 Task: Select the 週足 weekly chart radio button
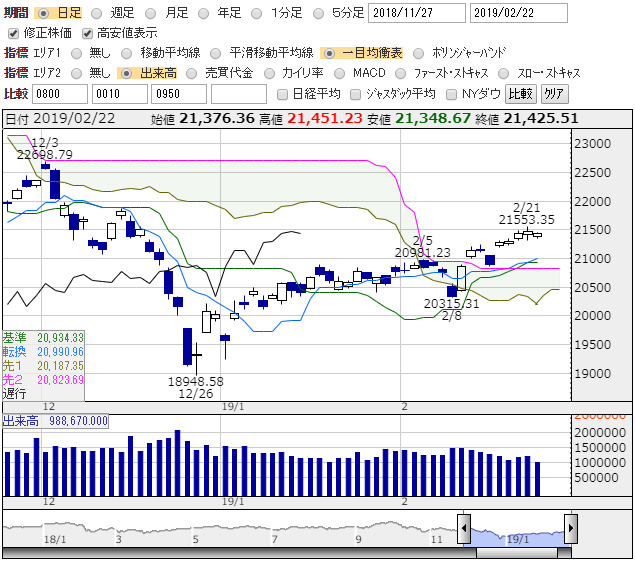click(96, 13)
